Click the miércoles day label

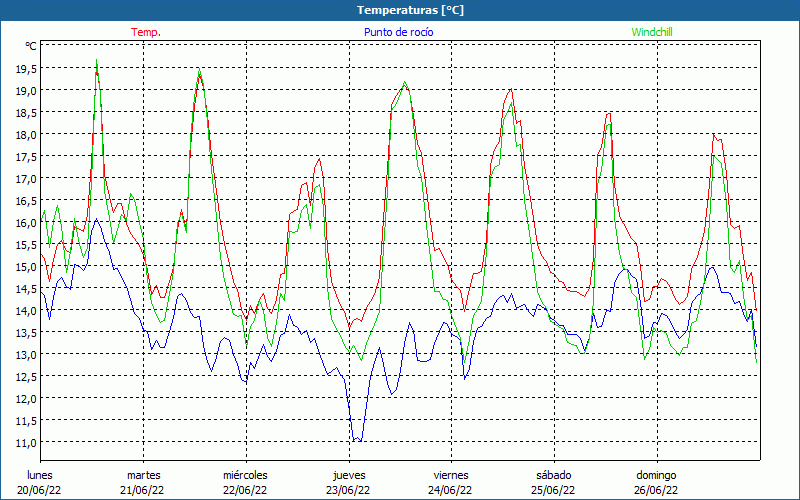coord(245,475)
